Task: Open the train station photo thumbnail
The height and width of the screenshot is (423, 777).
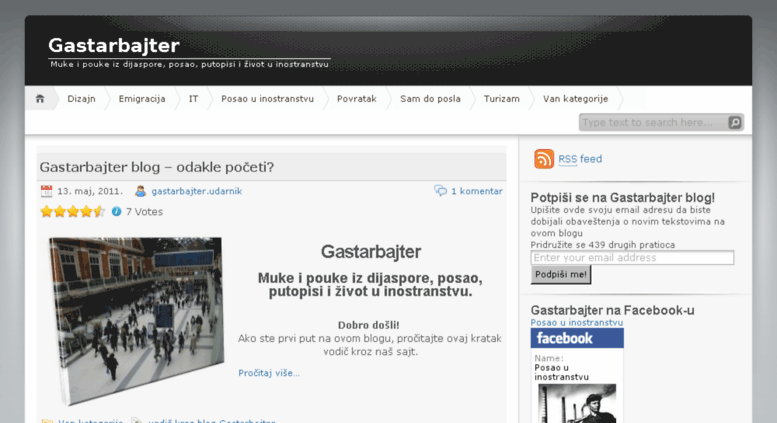Action: click(x=137, y=321)
